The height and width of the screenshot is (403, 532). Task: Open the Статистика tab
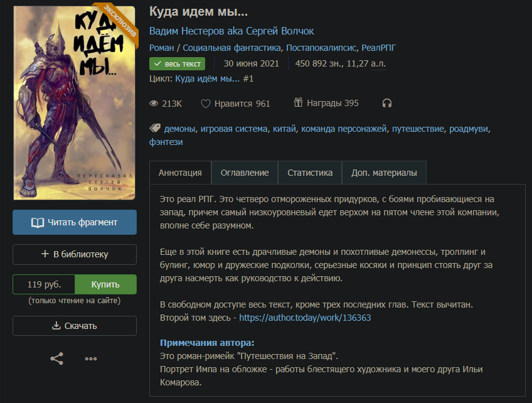click(310, 173)
